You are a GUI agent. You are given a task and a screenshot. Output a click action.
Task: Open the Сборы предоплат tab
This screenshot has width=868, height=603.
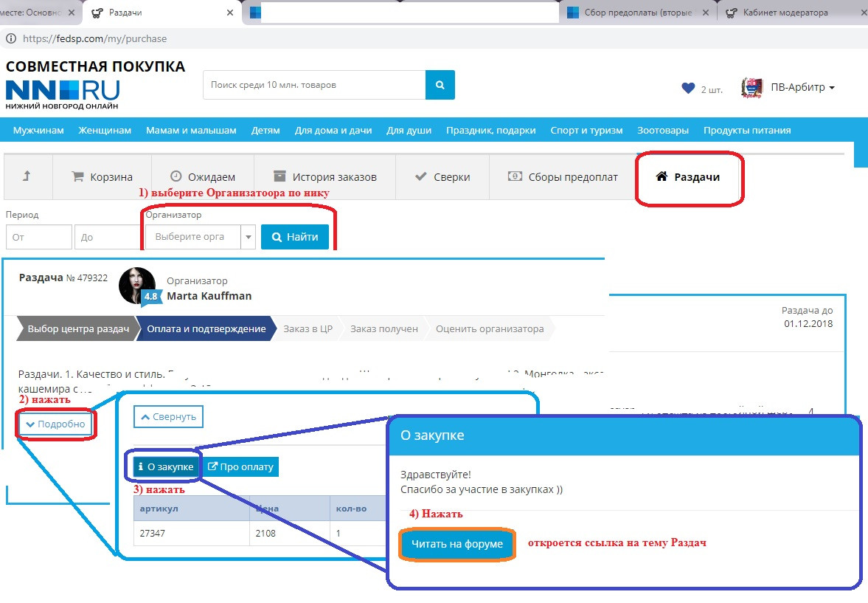tap(563, 177)
